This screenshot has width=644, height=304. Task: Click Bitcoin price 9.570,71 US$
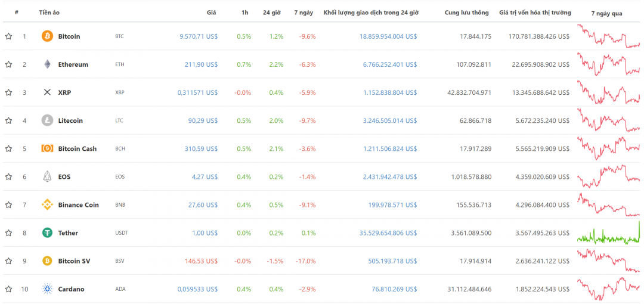[199, 36]
